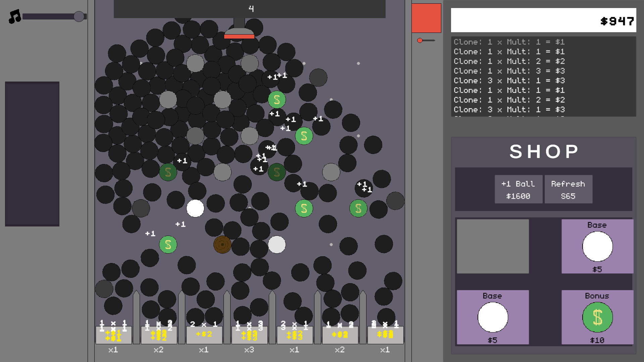Purchase the lower-left Base ball card costing $5
The image size is (644, 362).
pos(493,317)
